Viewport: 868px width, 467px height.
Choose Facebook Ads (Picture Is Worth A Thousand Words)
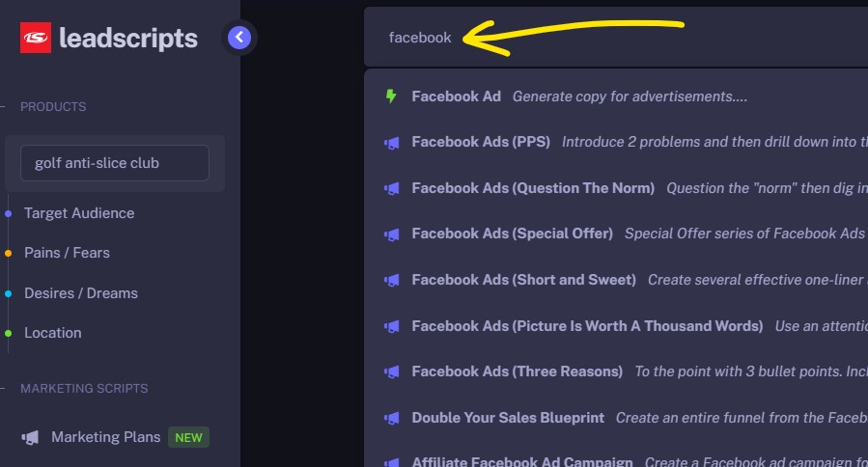587,326
